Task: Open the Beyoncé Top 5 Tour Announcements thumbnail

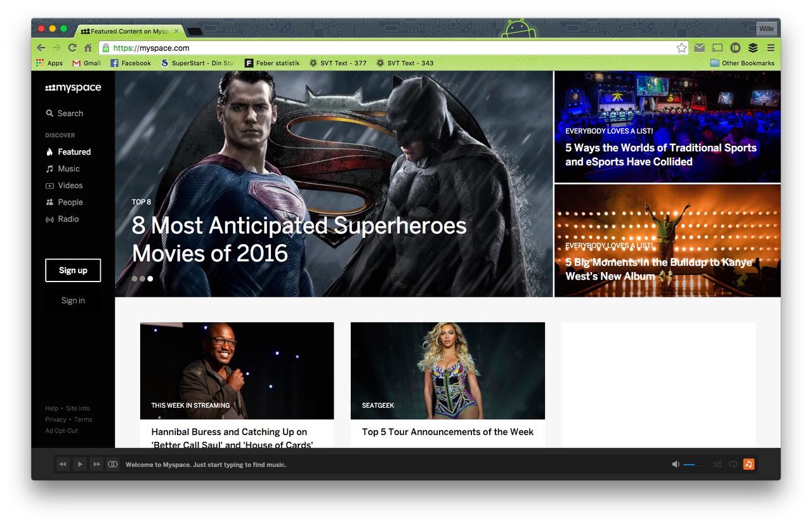Action: pos(447,370)
